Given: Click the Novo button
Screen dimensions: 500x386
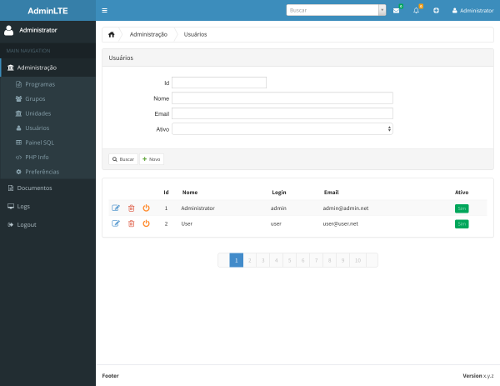Looking at the screenshot, I should pos(151,159).
